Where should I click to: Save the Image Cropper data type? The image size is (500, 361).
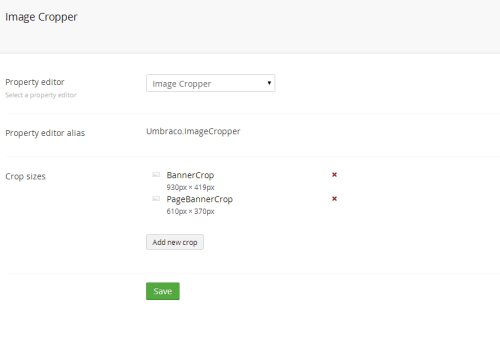163,291
